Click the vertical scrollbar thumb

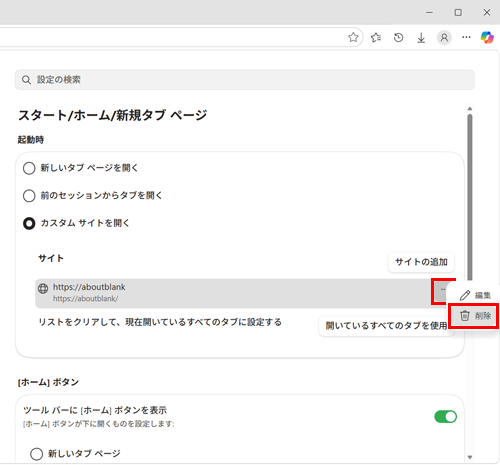click(x=470, y=197)
